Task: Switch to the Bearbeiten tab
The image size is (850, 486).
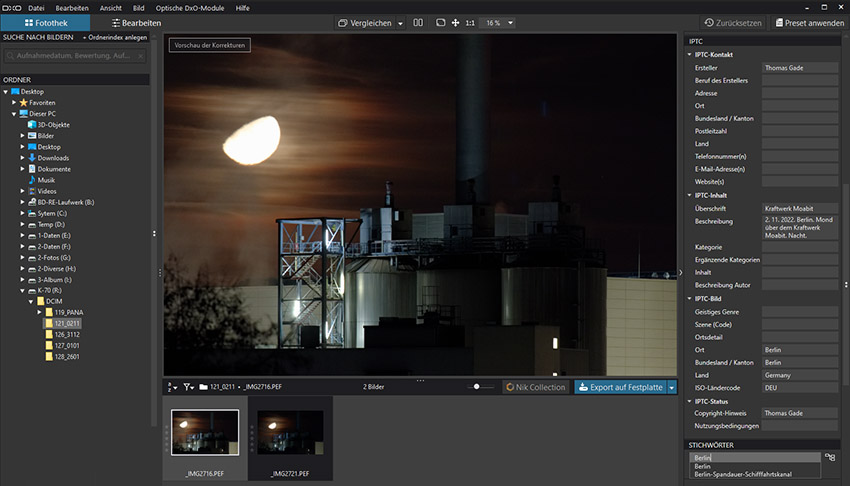Action: [135, 22]
